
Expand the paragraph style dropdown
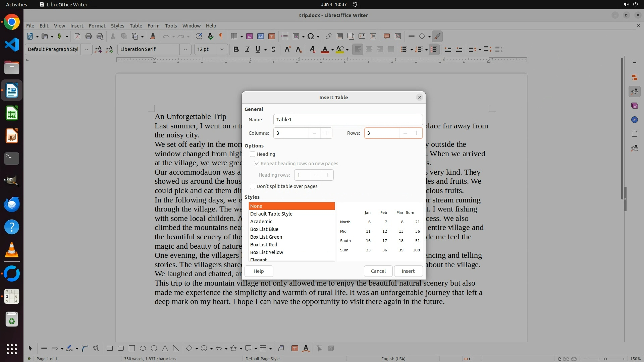(86, 49)
